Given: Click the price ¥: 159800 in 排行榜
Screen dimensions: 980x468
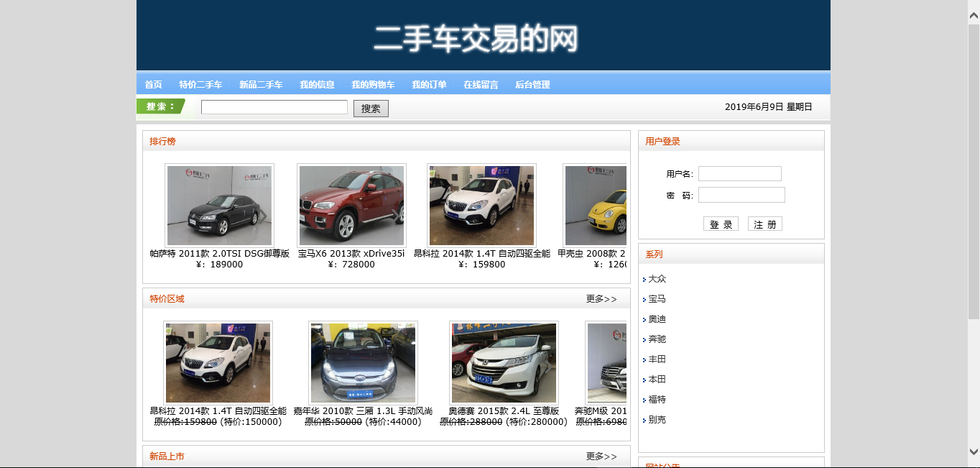Looking at the screenshot, I should (x=481, y=265).
